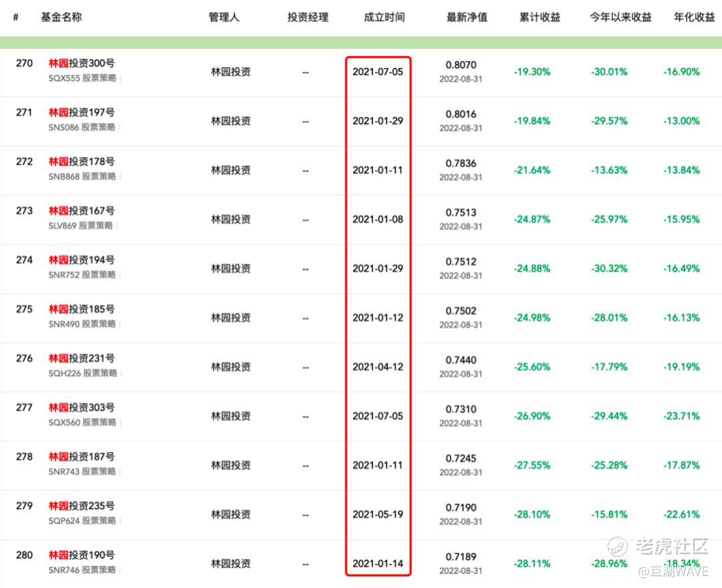Click cumulative return -26.90%
Viewport: 722px width, 588px height.
pos(532,417)
